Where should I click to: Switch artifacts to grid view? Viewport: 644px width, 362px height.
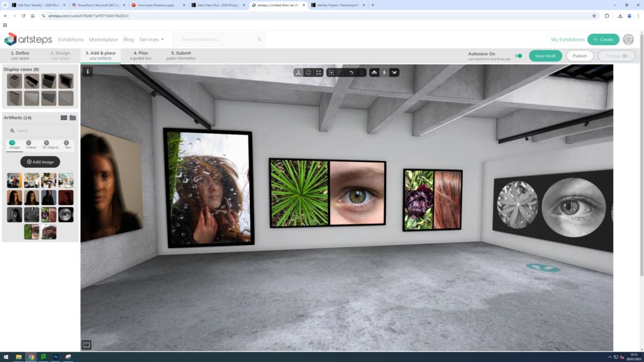pyautogui.click(x=64, y=118)
